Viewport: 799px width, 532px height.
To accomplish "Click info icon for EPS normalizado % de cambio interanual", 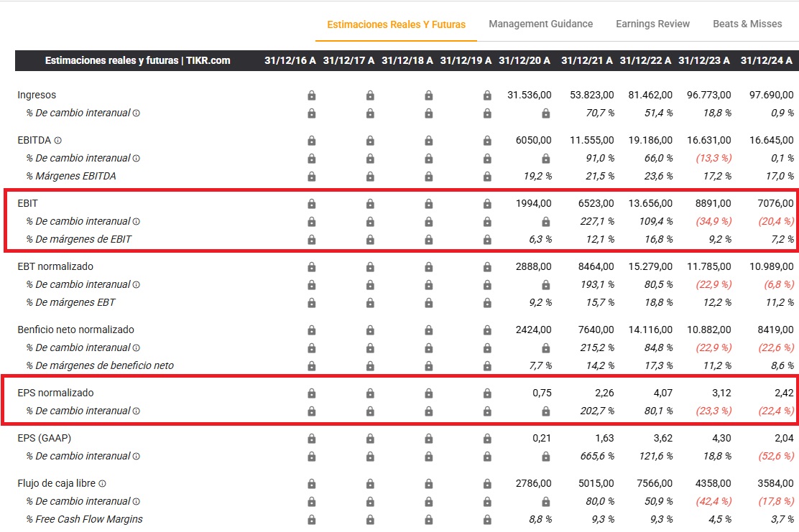I will tap(137, 411).
